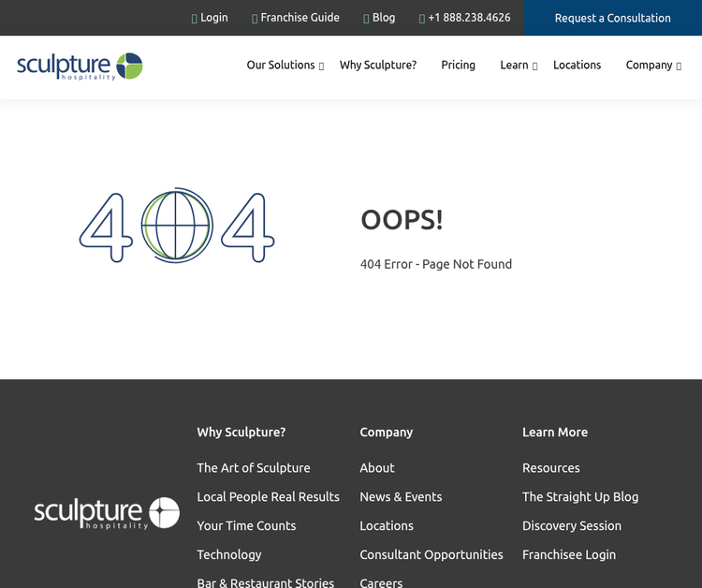Image resolution: width=702 pixels, height=588 pixels.
Task: Click the Login icon in top bar
Action: point(195,19)
